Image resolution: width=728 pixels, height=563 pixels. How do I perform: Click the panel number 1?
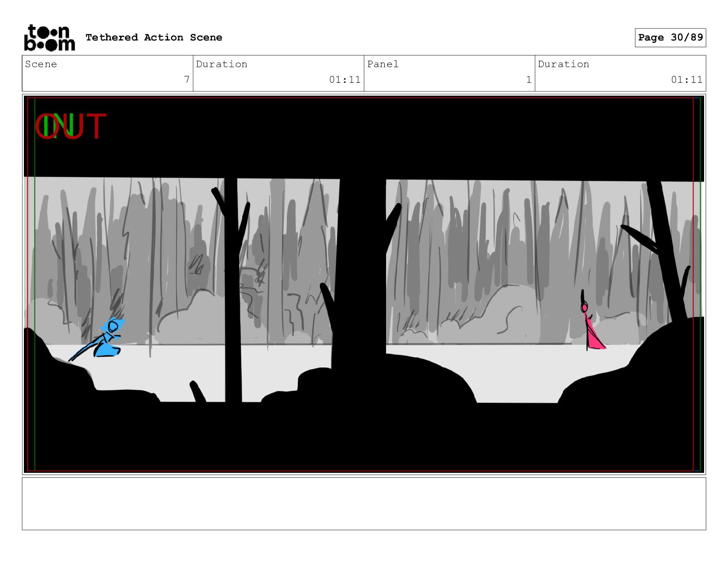pyautogui.click(x=529, y=80)
